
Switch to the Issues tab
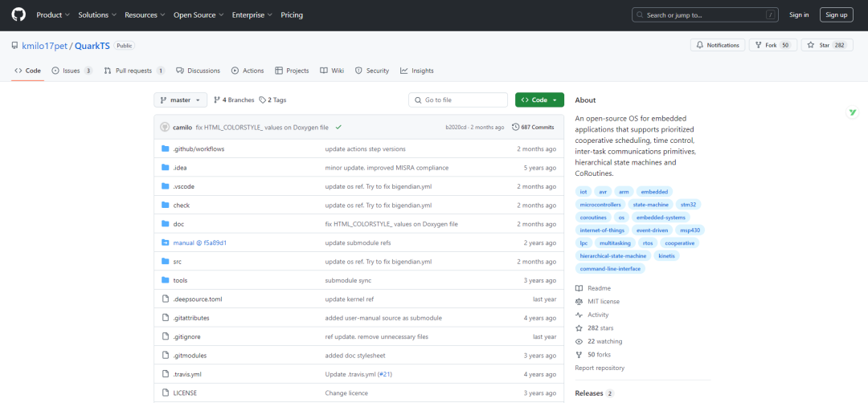tap(72, 71)
